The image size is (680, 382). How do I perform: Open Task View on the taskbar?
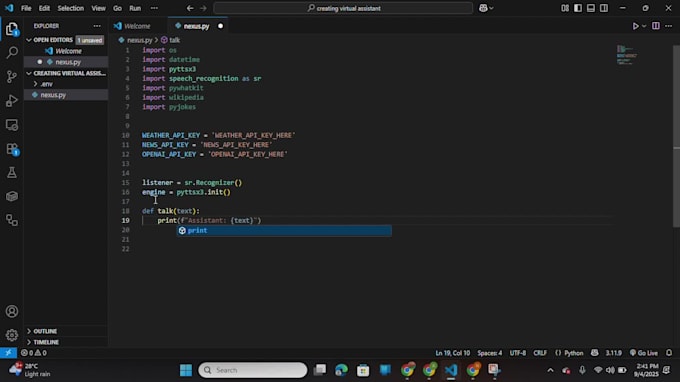[320, 370]
